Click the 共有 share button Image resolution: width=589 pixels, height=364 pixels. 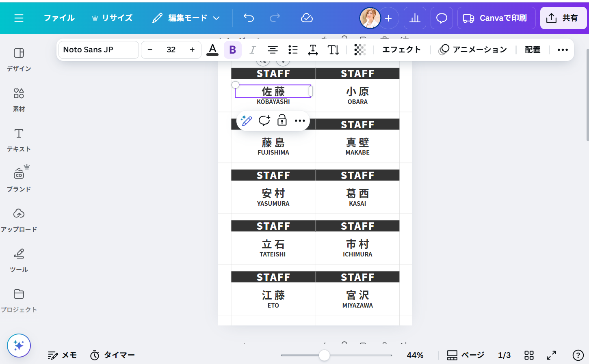(x=563, y=18)
